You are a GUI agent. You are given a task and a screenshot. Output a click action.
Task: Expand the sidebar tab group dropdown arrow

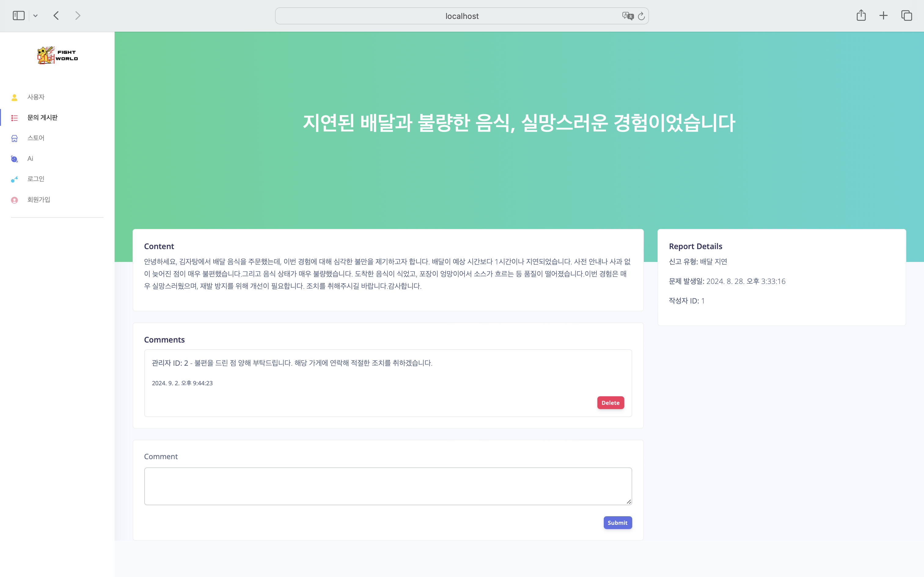pyautogui.click(x=35, y=16)
